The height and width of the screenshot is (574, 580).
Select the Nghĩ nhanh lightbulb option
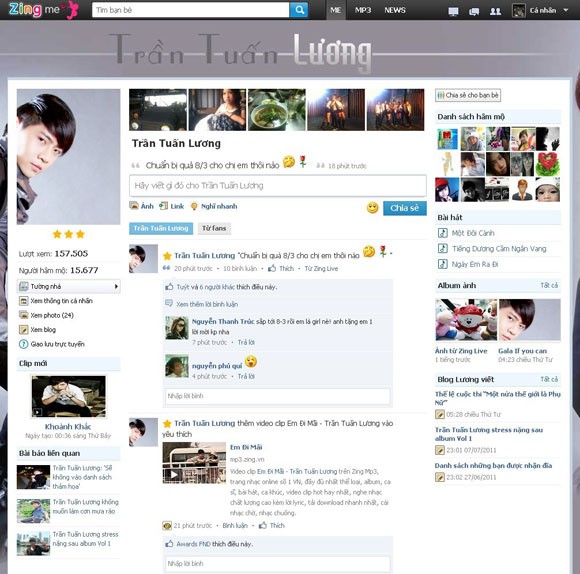pos(214,206)
